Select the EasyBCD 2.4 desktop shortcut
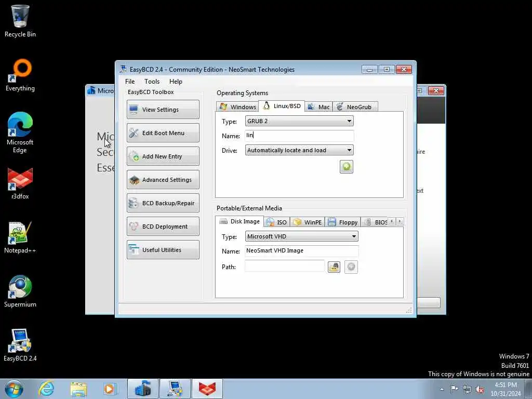532x399 pixels. [20, 345]
